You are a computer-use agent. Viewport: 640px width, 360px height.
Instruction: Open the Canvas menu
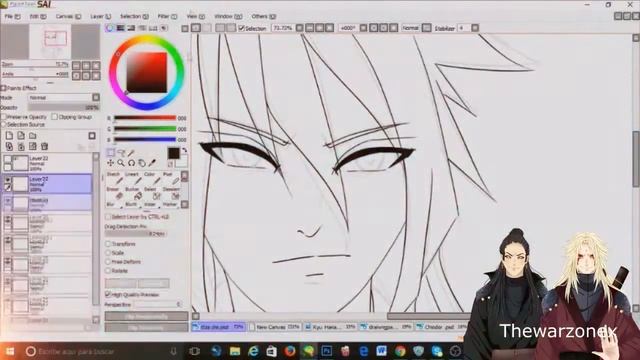68,16
